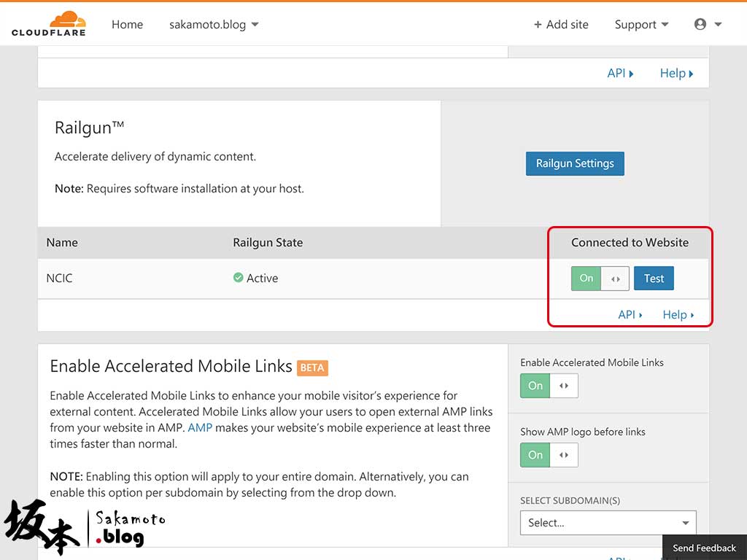Screen dimensions: 747x560
Task: Open the API link in Railgun section
Action: [x=630, y=314]
